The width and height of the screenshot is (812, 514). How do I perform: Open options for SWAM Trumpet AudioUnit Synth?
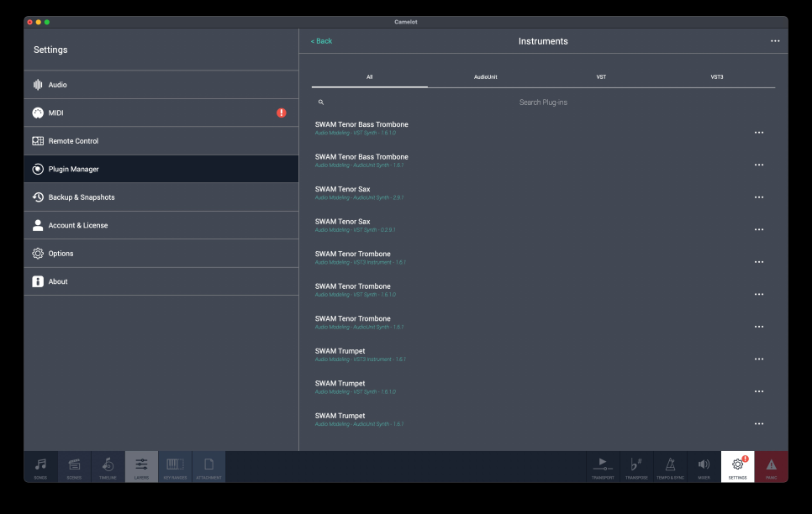759,424
